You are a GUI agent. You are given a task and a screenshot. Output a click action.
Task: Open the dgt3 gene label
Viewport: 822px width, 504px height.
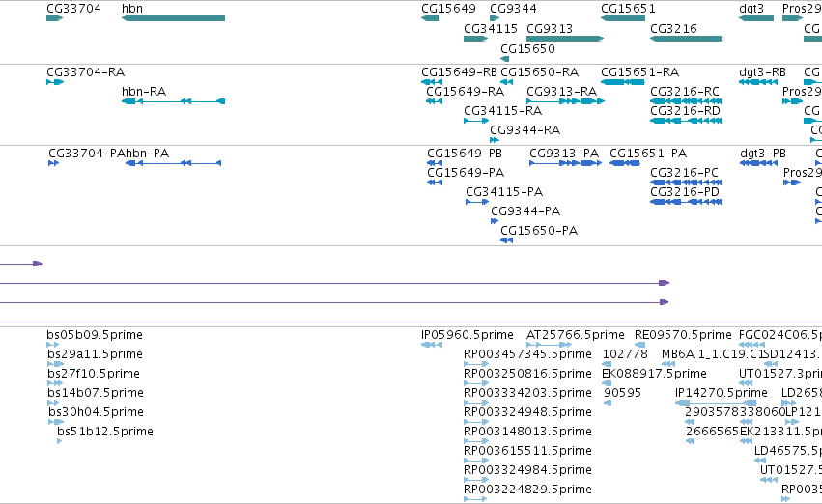(x=751, y=9)
